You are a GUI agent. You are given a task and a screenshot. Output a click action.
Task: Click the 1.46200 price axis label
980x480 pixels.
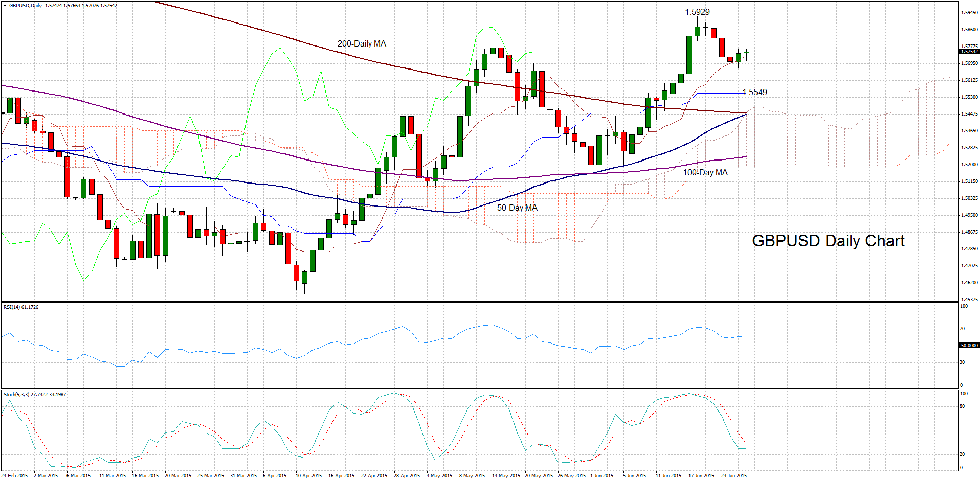(969, 283)
